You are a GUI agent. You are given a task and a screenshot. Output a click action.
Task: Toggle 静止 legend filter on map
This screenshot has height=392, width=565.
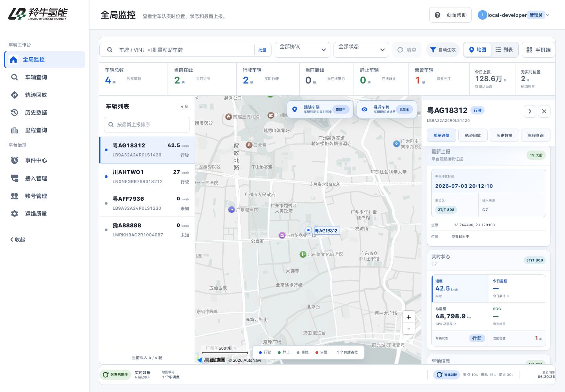(x=284, y=352)
